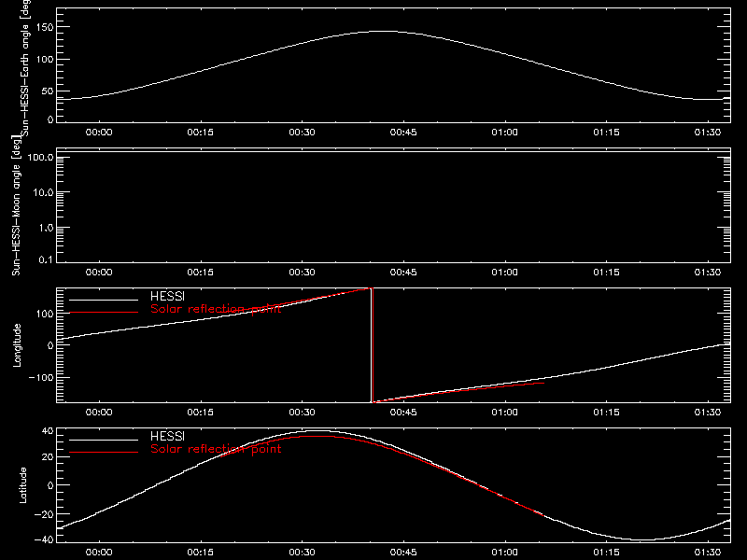
Task: Click the HESSI legend entry in Latitude plot
Action: 167,437
